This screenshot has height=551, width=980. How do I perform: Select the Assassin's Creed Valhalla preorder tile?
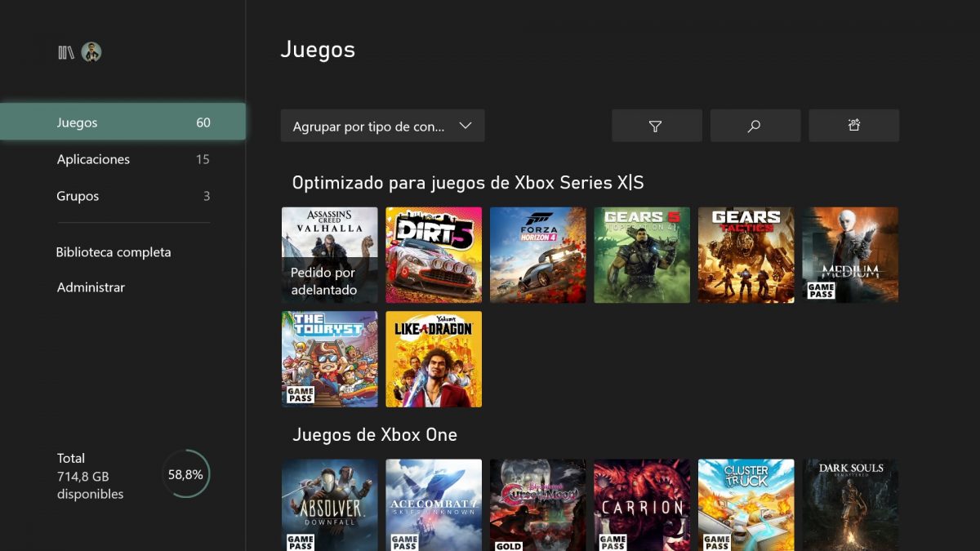coord(329,254)
